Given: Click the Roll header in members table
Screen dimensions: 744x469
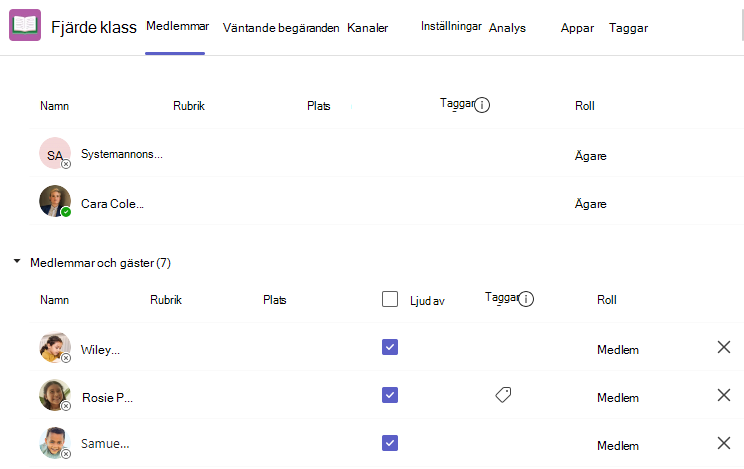Looking at the screenshot, I should coord(607,300).
